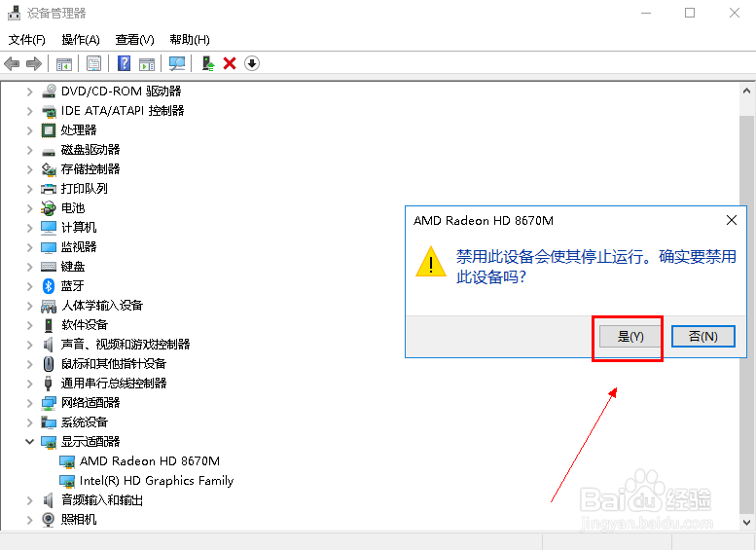Click the 存储控制器 storage controller icon

point(49,168)
